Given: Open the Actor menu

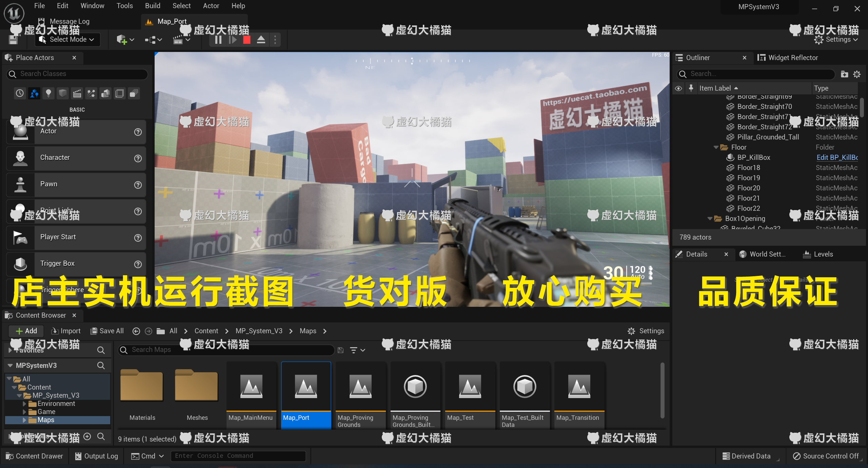Looking at the screenshot, I should point(211,6).
